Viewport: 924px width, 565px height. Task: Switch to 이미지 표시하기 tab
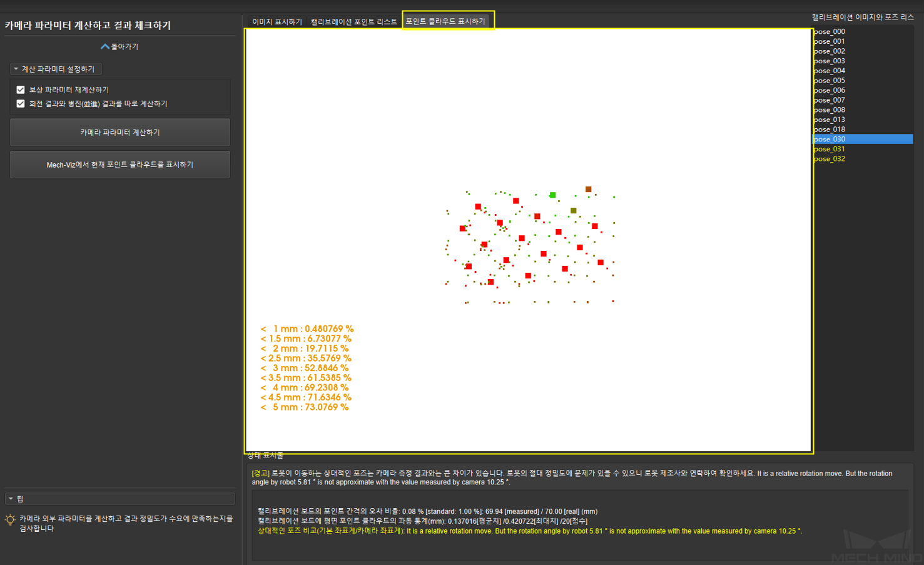277,21
